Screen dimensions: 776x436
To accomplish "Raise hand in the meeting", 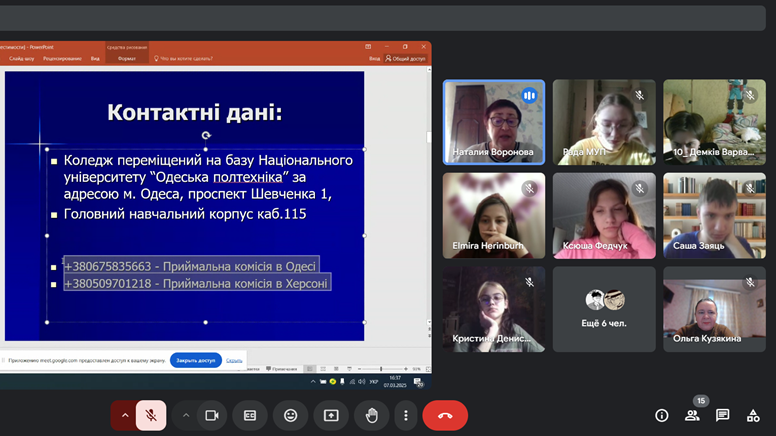I will pos(372,415).
